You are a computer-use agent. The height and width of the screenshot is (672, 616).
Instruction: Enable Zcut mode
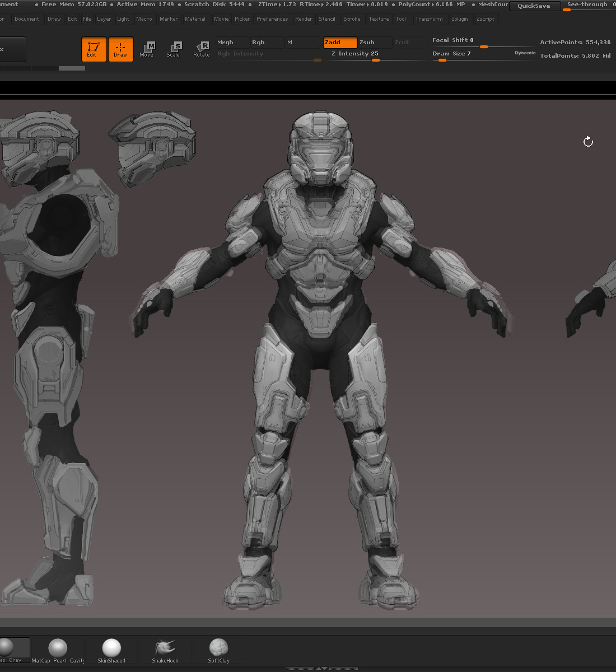click(409, 43)
